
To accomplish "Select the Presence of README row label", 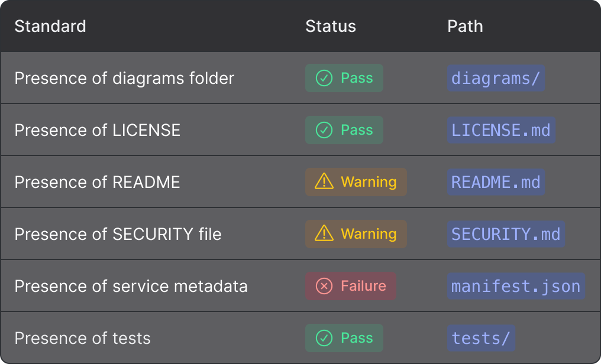I will 98,181.
